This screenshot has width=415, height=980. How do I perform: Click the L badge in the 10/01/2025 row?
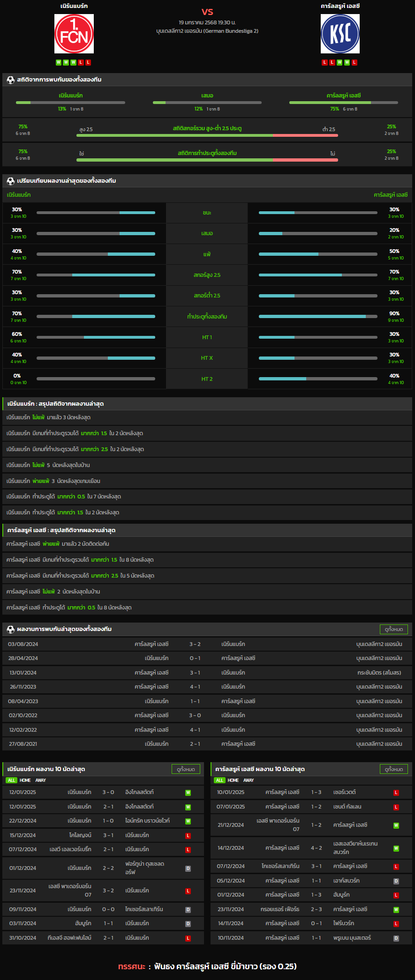coord(396,793)
